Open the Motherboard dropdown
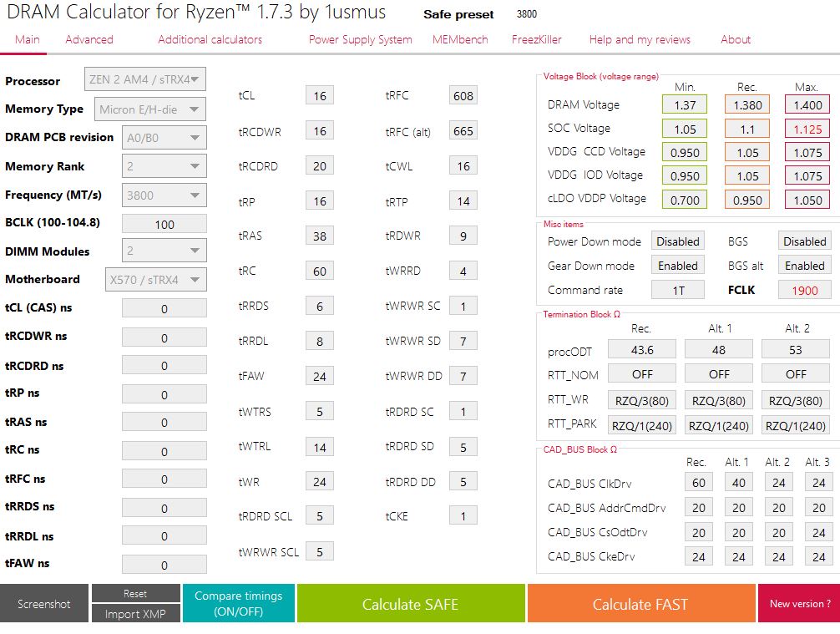This screenshot has width=840, height=634. coord(156,279)
